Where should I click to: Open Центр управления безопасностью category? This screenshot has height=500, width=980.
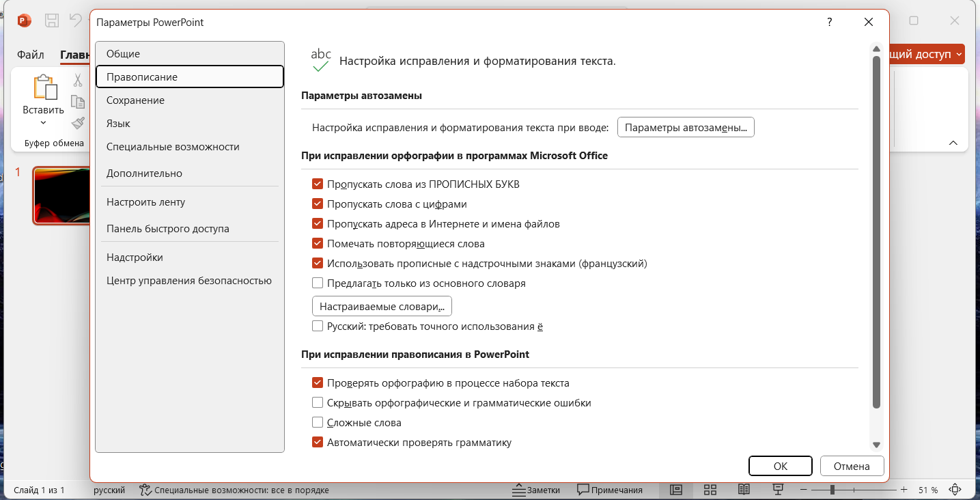coord(190,281)
